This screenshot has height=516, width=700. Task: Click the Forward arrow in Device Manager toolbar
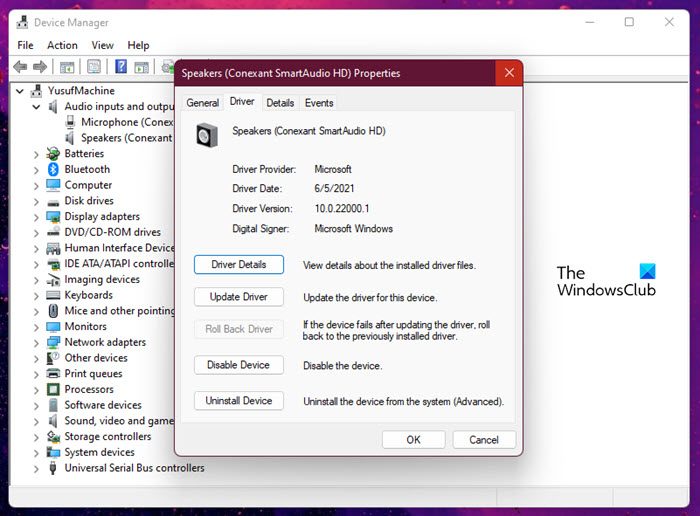tap(40, 67)
